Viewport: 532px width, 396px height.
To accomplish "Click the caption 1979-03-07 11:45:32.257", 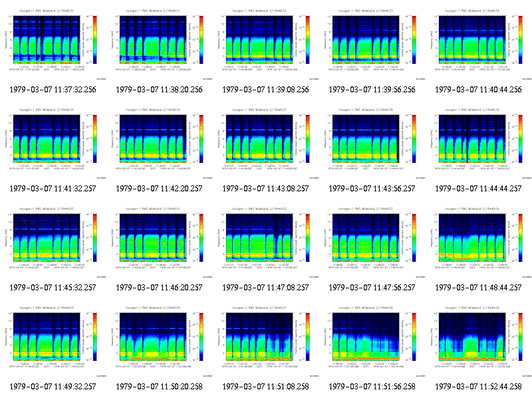I will (53, 288).
